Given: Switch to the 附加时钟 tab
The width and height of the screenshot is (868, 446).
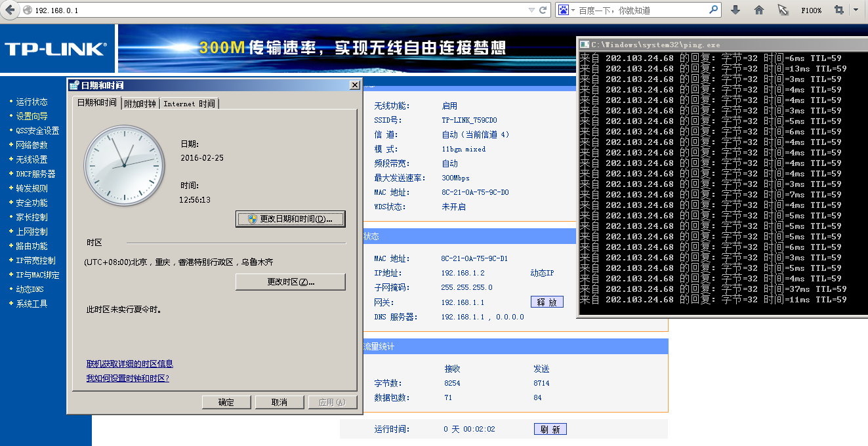Looking at the screenshot, I should pos(140,104).
